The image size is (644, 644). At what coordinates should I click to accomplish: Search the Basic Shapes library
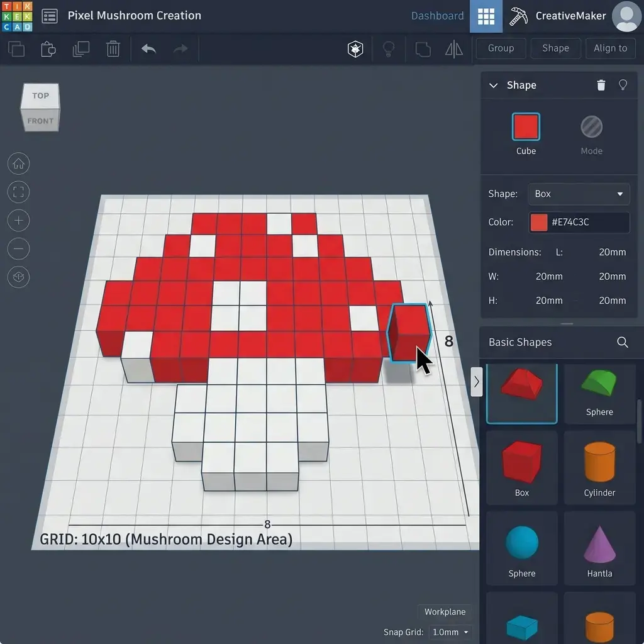click(x=622, y=342)
